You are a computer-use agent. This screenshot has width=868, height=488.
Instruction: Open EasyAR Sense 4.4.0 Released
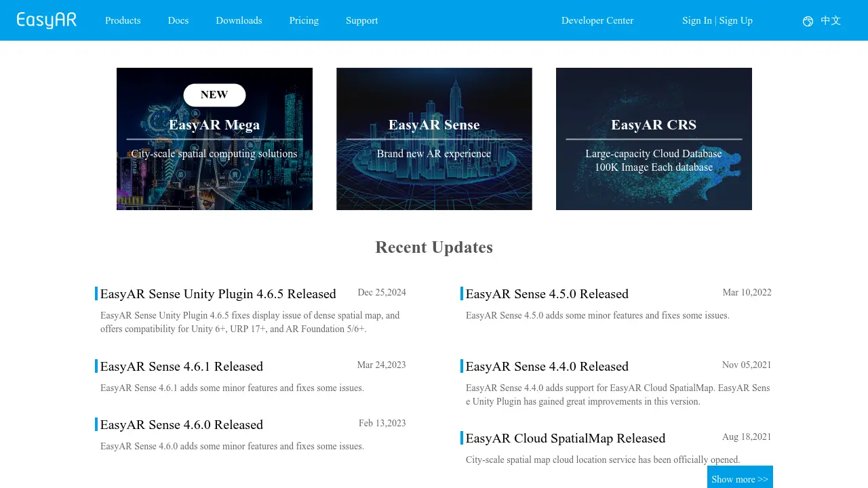pos(547,367)
